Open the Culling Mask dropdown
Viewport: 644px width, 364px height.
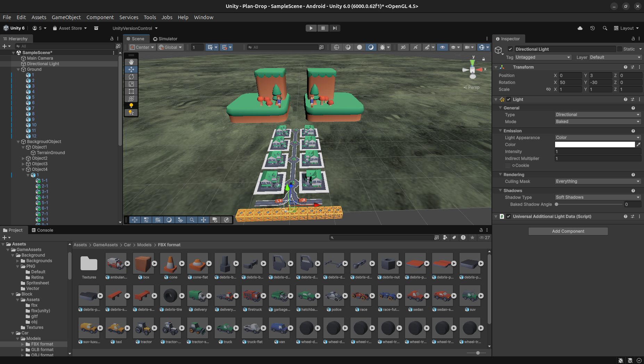597,181
